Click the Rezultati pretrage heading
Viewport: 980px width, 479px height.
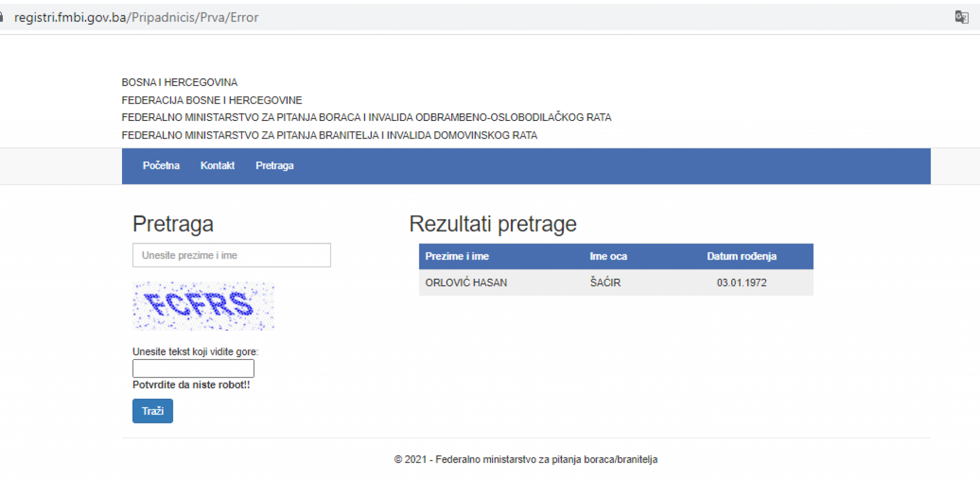point(492,223)
